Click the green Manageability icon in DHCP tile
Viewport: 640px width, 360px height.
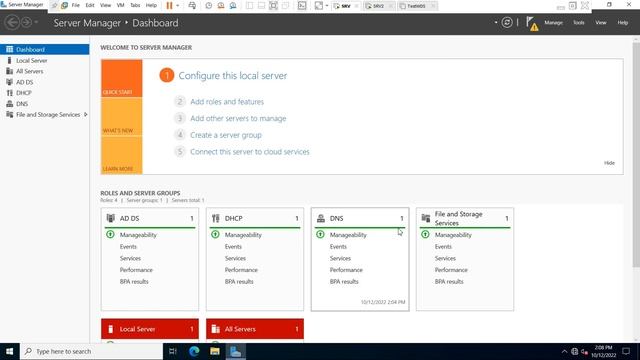pyautogui.click(x=216, y=235)
